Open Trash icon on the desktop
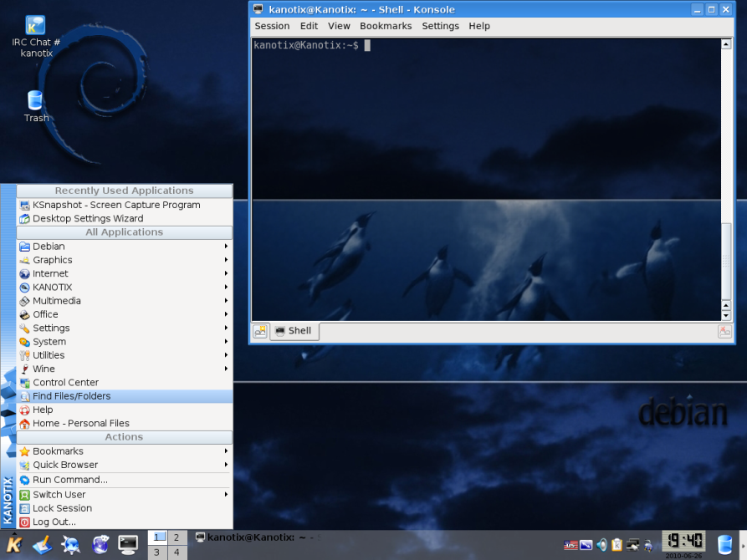Screen dimensions: 747x560 coord(35,104)
